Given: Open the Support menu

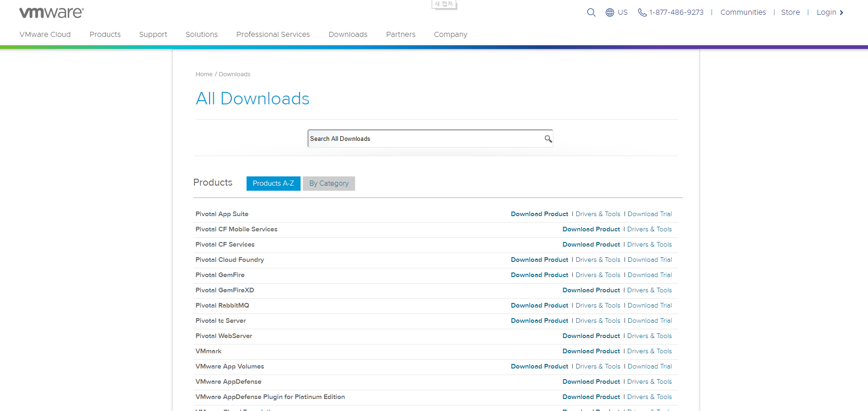Looking at the screenshot, I should point(153,34).
